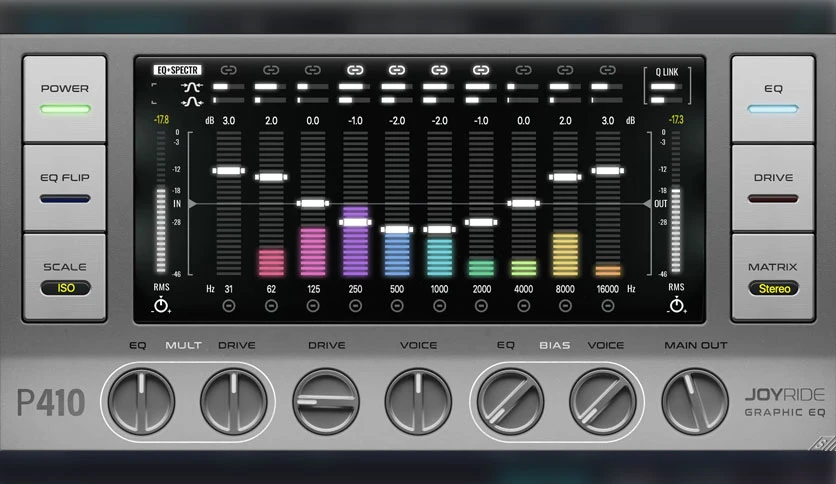This screenshot has width=836, height=484.
Task: Click the lower bell-curve Q shape icon
Action: [192, 101]
